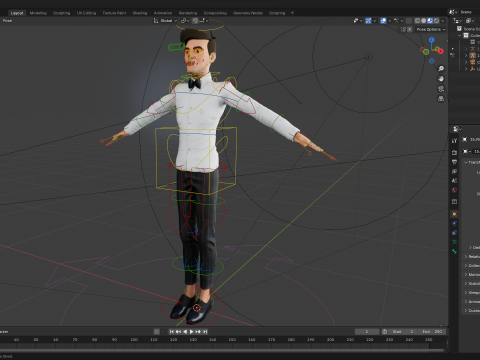
Task: Switch perspective/orthographic view gizmo button
Action: click(441, 99)
